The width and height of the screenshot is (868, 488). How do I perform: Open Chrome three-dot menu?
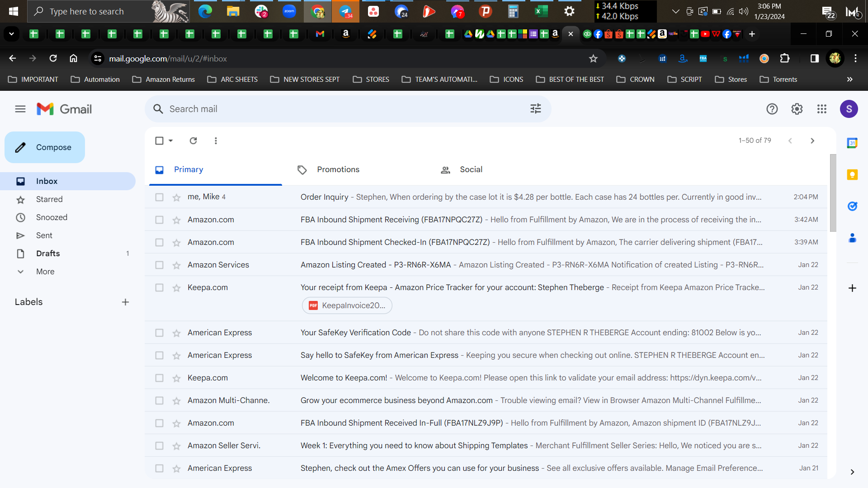855,58
